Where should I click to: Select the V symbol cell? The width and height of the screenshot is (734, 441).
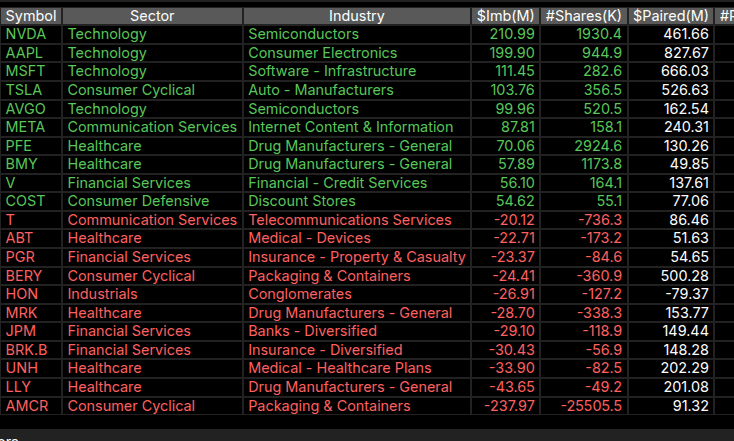[x=31, y=183]
